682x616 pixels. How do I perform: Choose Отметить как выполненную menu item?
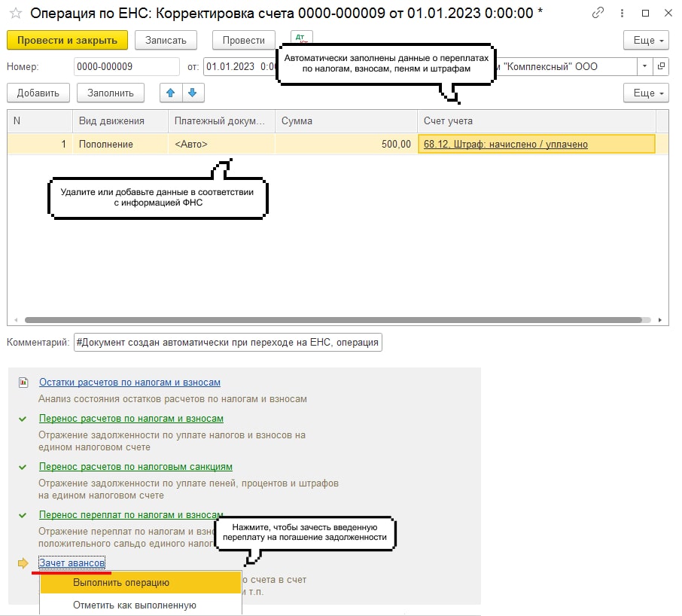(134, 605)
